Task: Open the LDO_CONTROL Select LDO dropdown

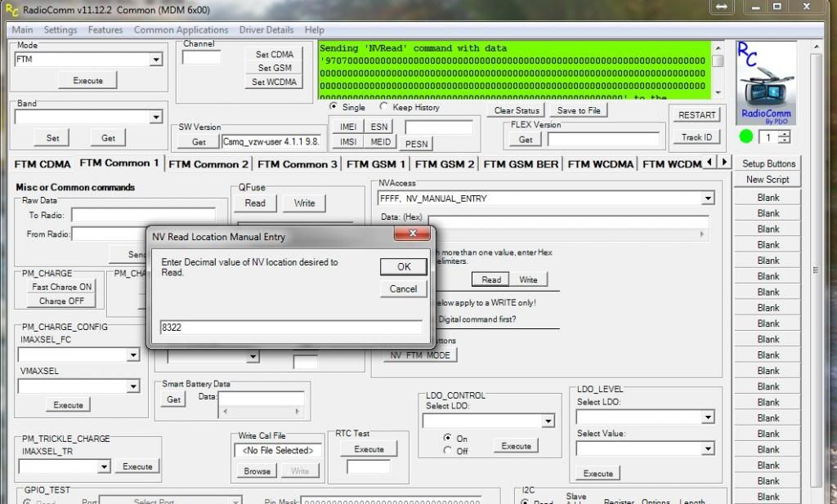Action: click(548, 421)
